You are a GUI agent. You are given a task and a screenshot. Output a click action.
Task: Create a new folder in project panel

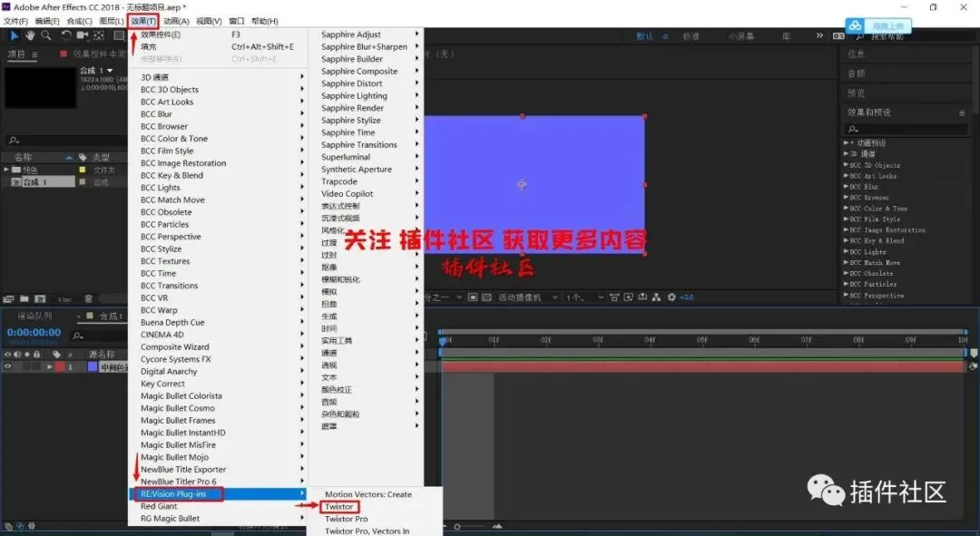tap(24, 299)
